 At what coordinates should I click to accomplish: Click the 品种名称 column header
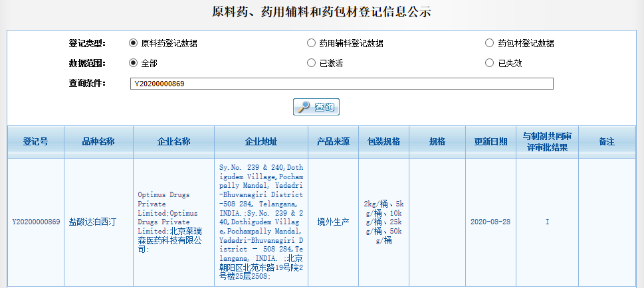[98, 142]
